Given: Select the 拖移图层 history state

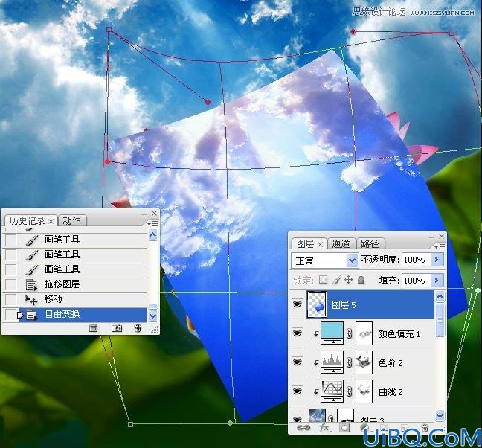Looking at the screenshot, I should pyautogui.click(x=83, y=284).
